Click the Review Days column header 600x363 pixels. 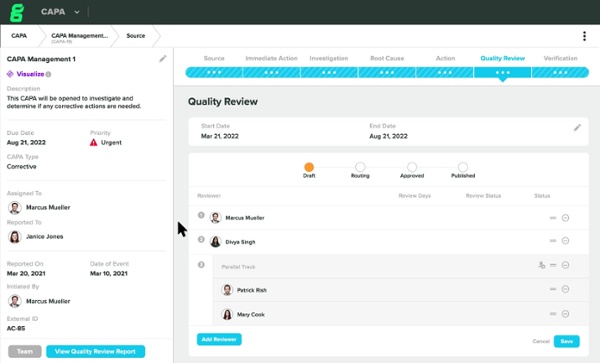(x=414, y=195)
